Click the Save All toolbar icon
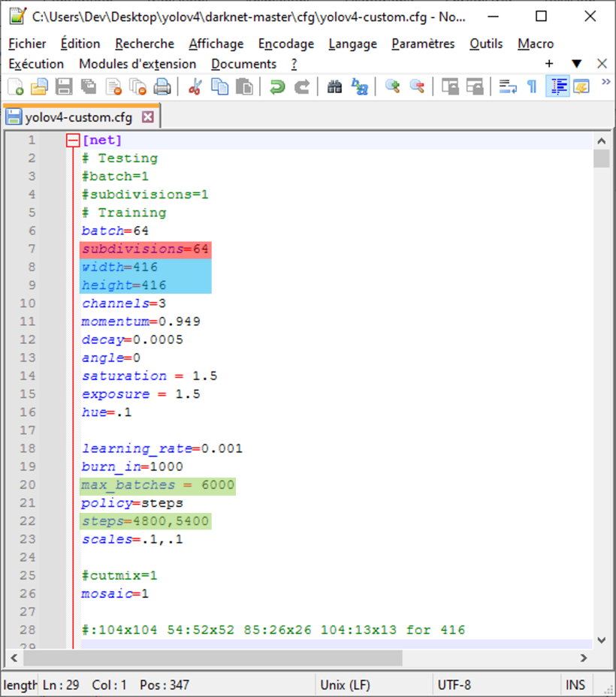Screen dimensions: 616x697 [89, 86]
